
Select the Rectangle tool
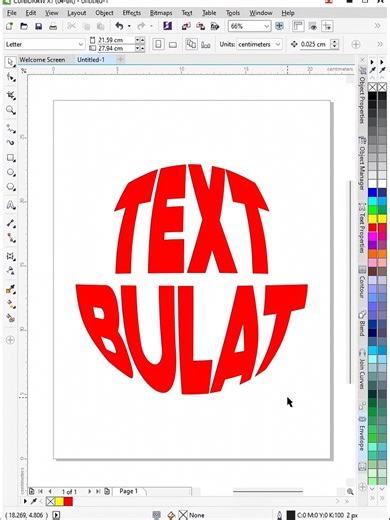11,158
